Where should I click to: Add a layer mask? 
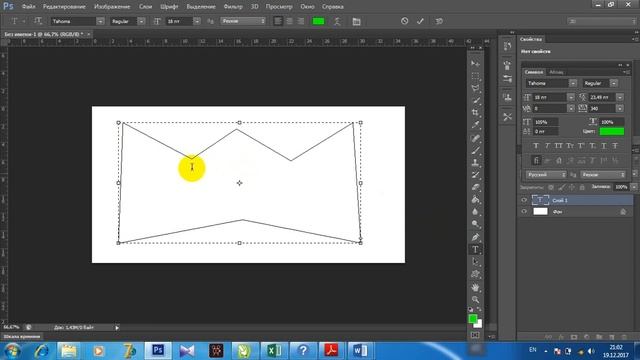pyautogui.click(x=574, y=337)
